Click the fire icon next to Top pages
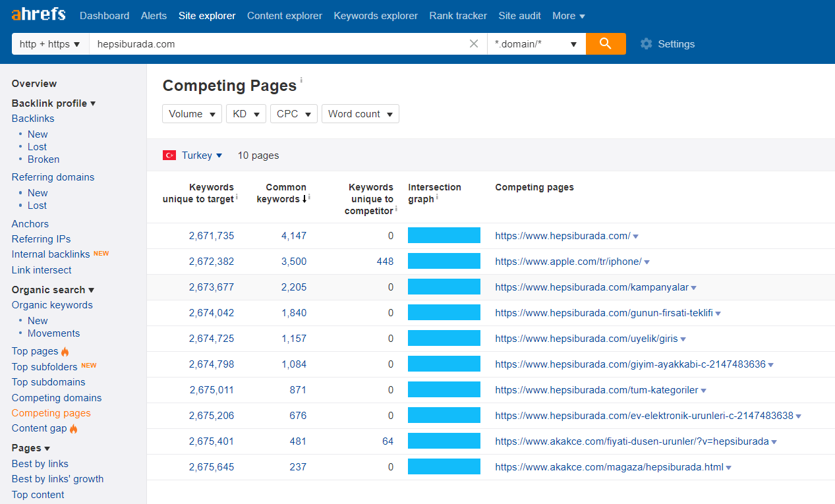The width and height of the screenshot is (835, 504). [65, 352]
